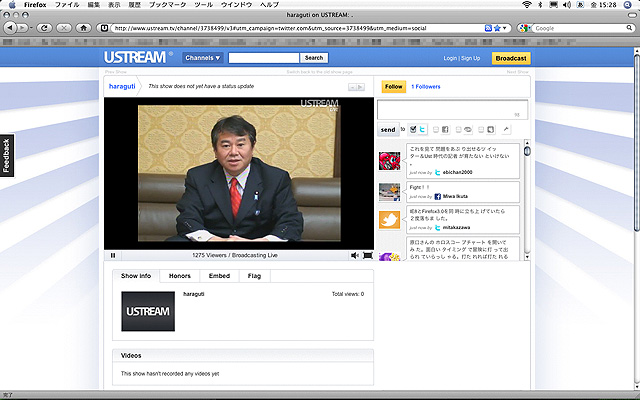Click the fourth service icon in the send options

(491, 129)
